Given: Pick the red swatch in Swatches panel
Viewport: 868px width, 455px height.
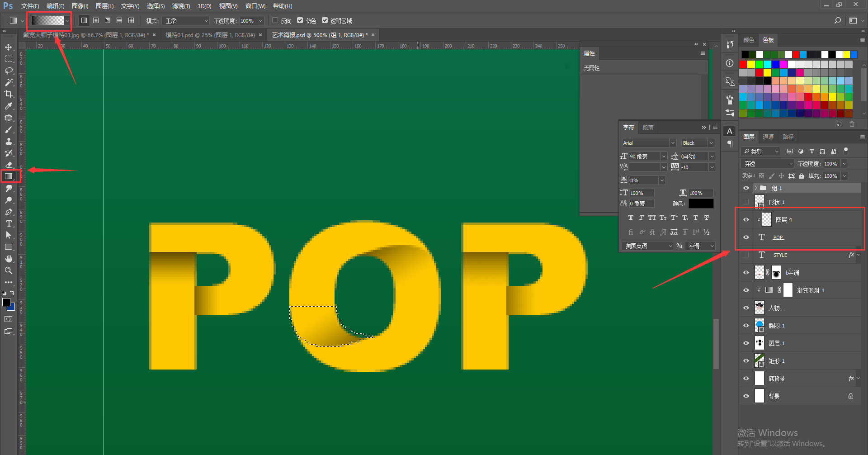Looking at the screenshot, I should point(743,65).
